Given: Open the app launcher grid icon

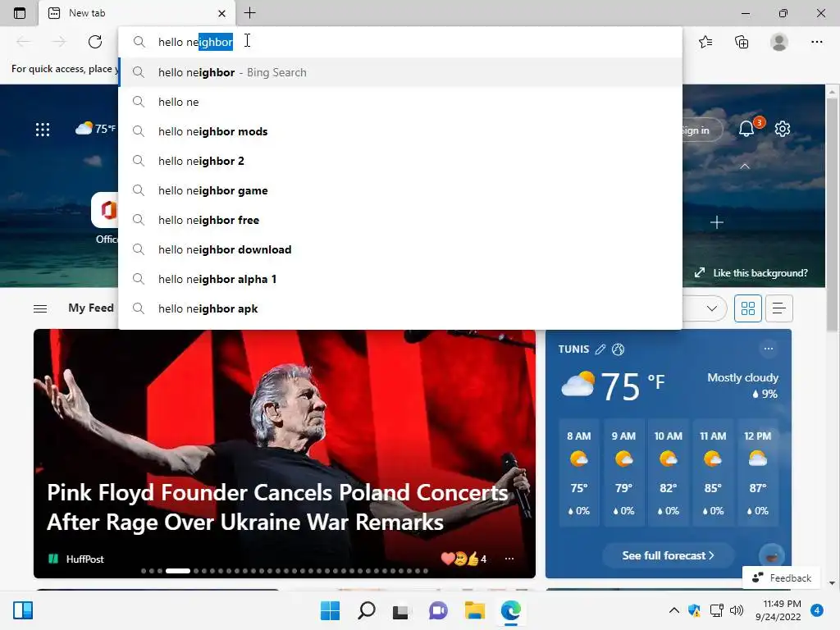Looking at the screenshot, I should click(x=43, y=129).
